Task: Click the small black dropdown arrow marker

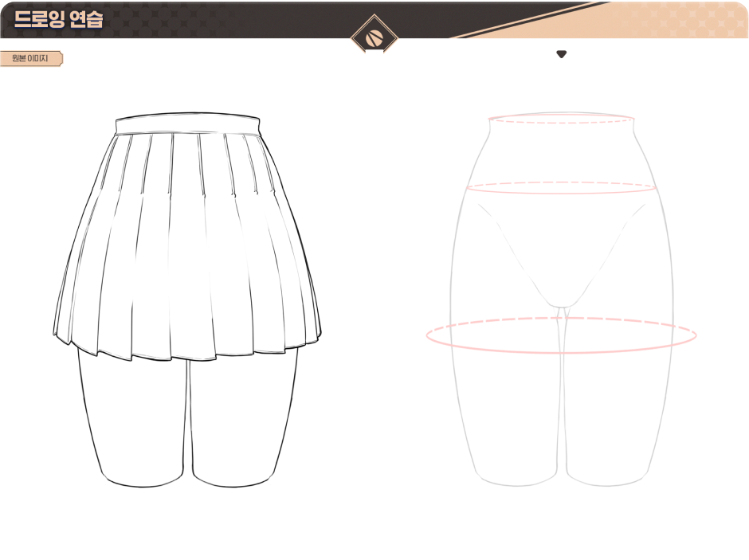Action: (561, 54)
